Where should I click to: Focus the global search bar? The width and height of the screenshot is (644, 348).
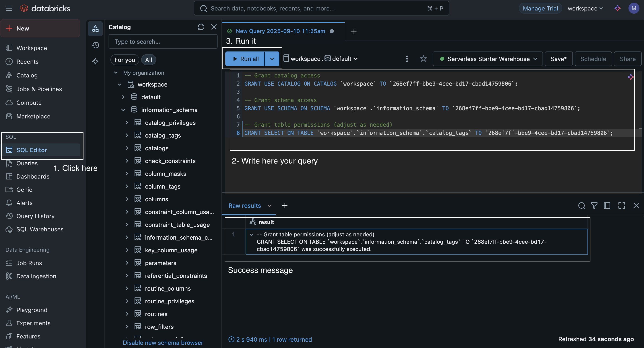[321, 8]
